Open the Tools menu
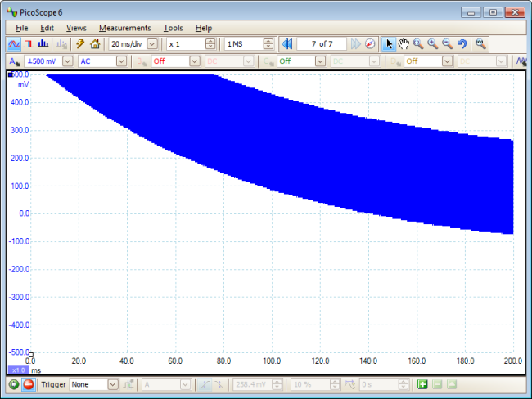Image resolution: width=532 pixels, height=399 pixels. [x=173, y=28]
